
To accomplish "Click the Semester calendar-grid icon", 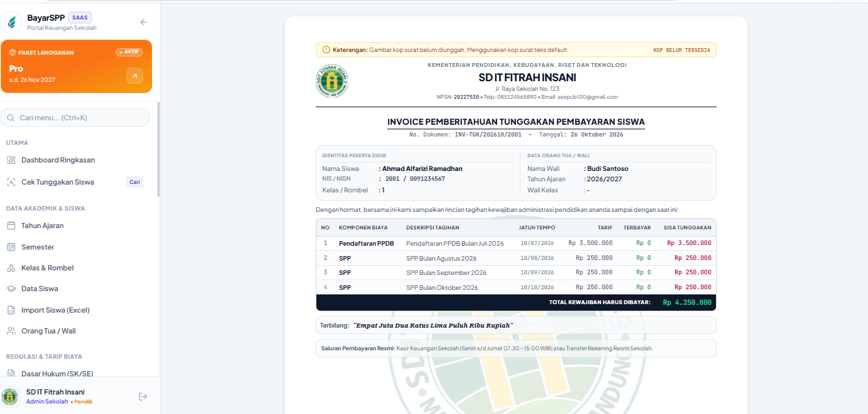I will tap(11, 247).
